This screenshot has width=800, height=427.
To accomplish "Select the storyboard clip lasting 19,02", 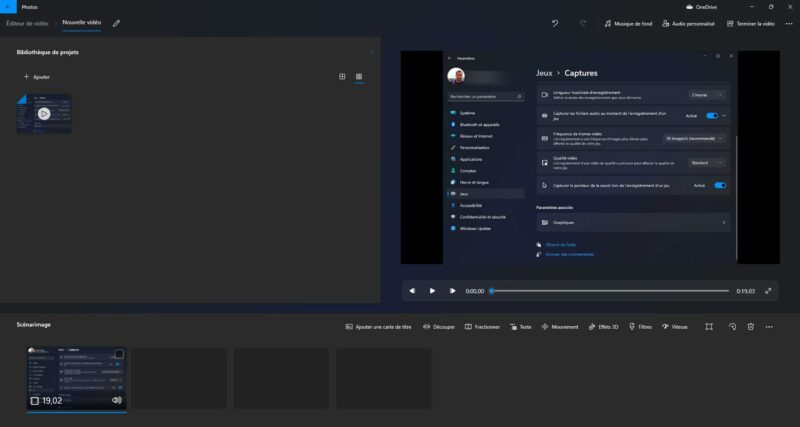I will click(x=77, y=379).
